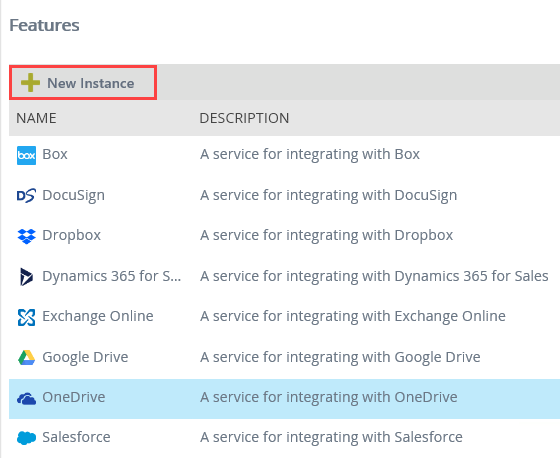Click the green plus icon

(x=30, y=83)
